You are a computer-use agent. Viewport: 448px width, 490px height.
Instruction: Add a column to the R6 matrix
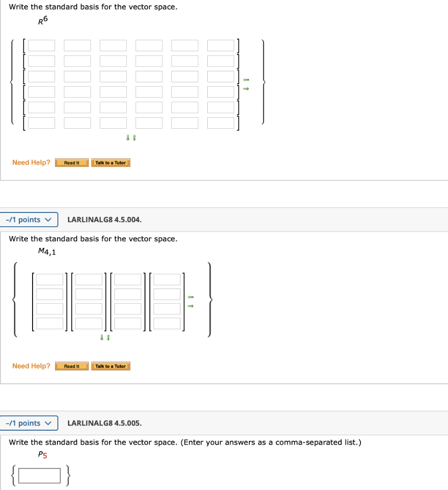[x=246, y=89]
